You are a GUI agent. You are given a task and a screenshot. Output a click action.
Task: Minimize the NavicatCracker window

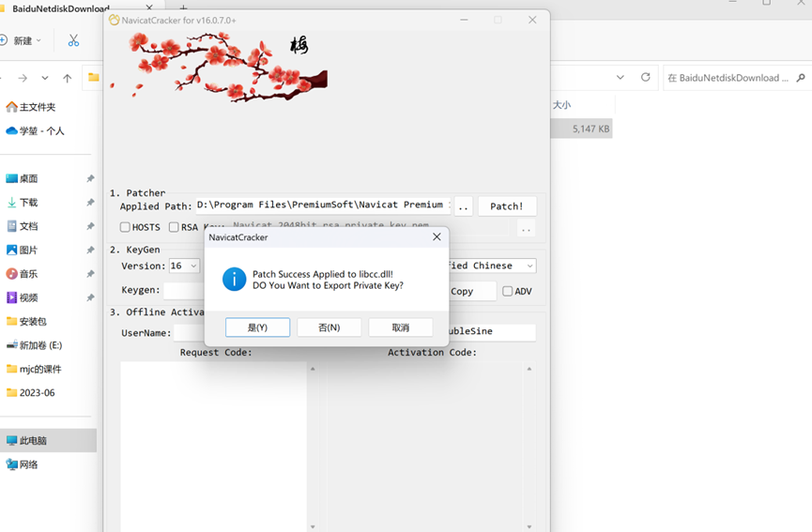(x=464, y=20)
